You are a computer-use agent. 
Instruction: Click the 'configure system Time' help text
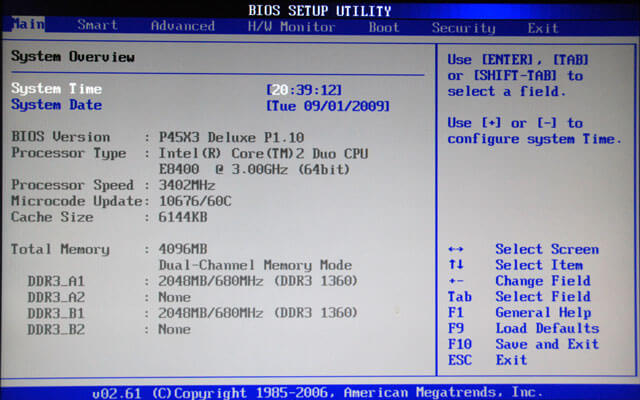(534, 139)
